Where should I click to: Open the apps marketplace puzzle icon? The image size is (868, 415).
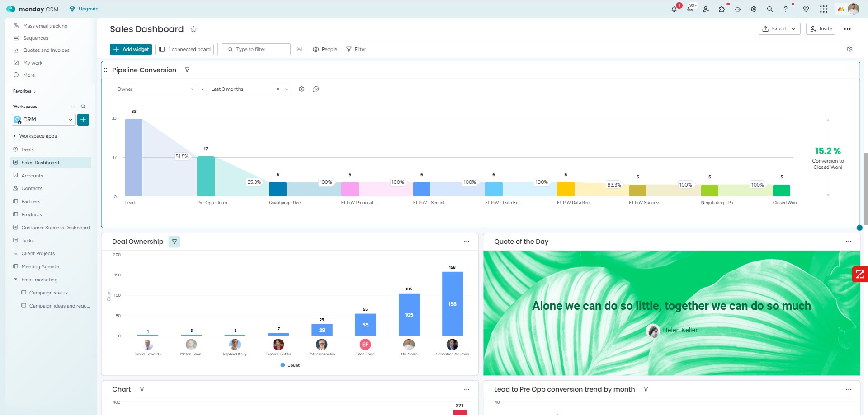[x=722, y=9]
